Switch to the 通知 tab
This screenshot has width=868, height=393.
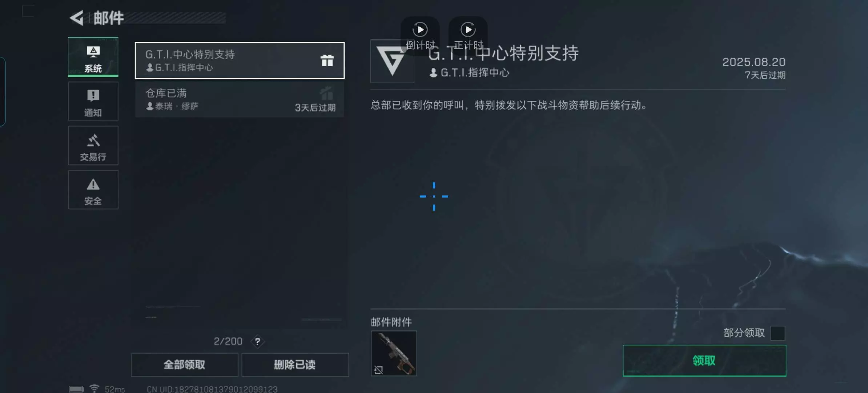(93, 101)
